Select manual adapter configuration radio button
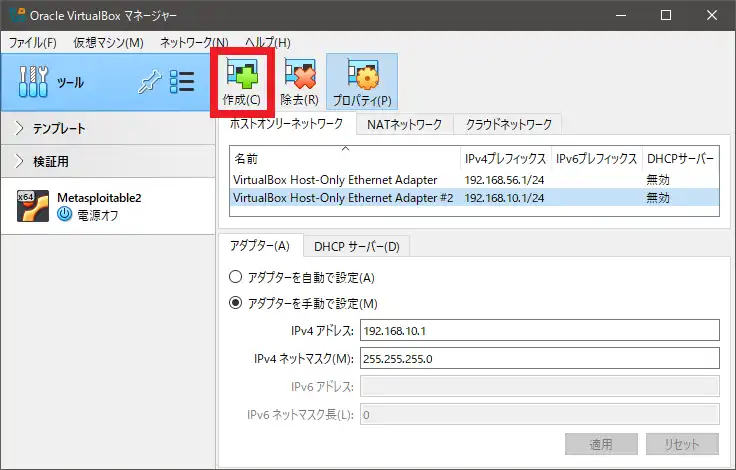This screenshot has width=736, height=470. tap(236, 303)
